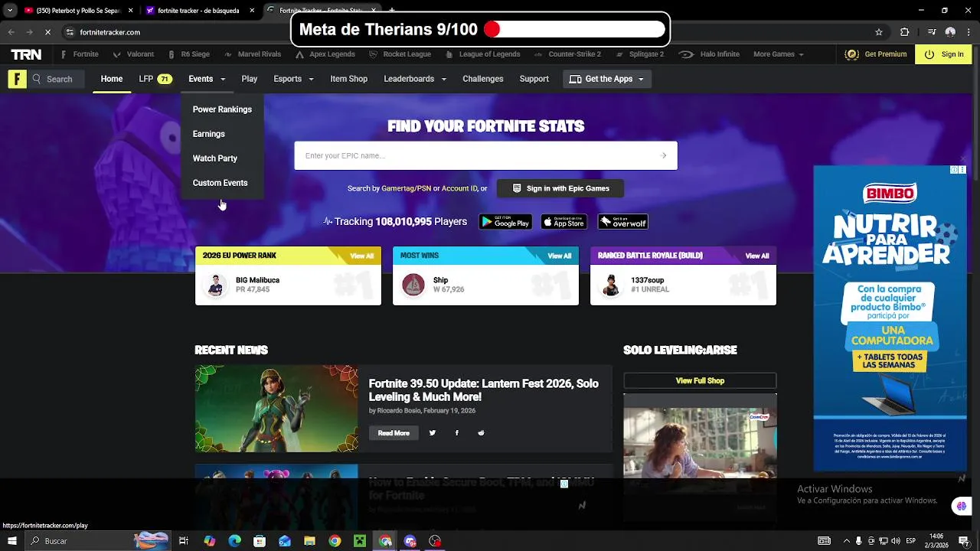Open the Play nav item

click(250, 79)
